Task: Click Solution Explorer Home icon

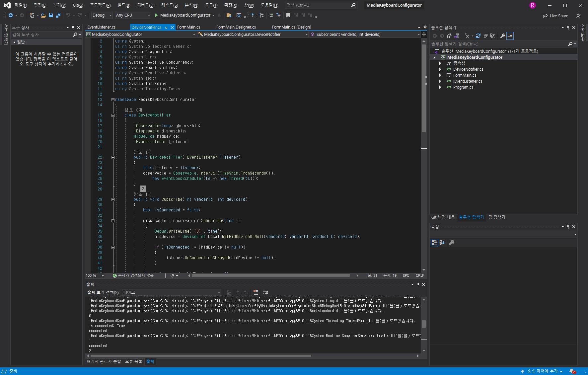Action: pos(449,36)
